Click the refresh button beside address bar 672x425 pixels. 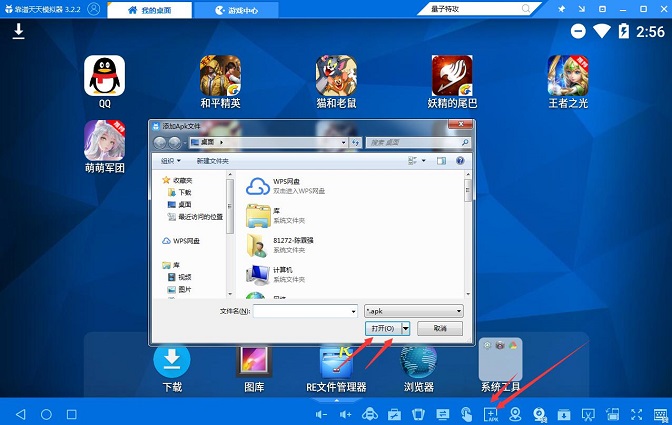(x=356, y=142)
